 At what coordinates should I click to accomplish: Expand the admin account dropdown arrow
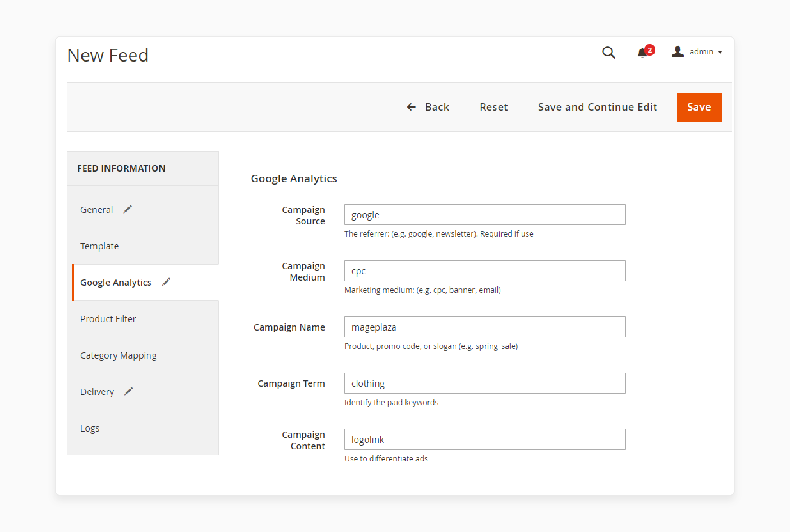pyautogui.click(x=720, y=52)
